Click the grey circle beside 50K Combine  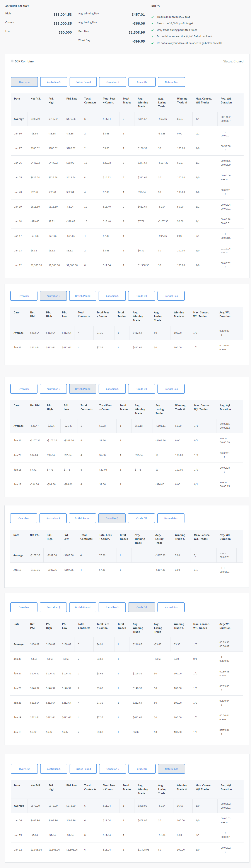coord(12,61)
